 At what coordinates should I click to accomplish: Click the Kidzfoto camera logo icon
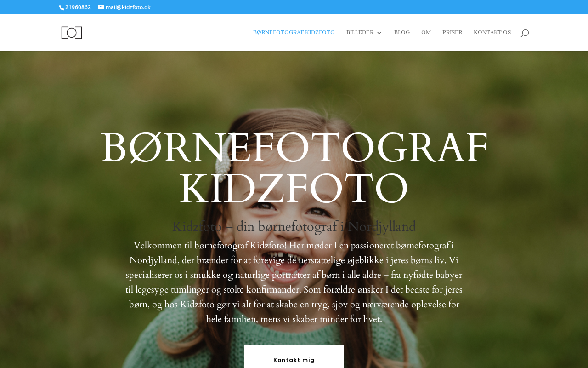pos(72,33)
